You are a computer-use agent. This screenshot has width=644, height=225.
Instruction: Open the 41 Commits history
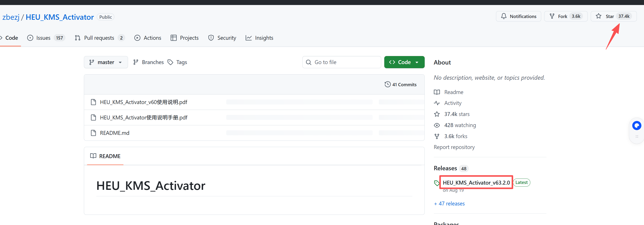[401, 85]
